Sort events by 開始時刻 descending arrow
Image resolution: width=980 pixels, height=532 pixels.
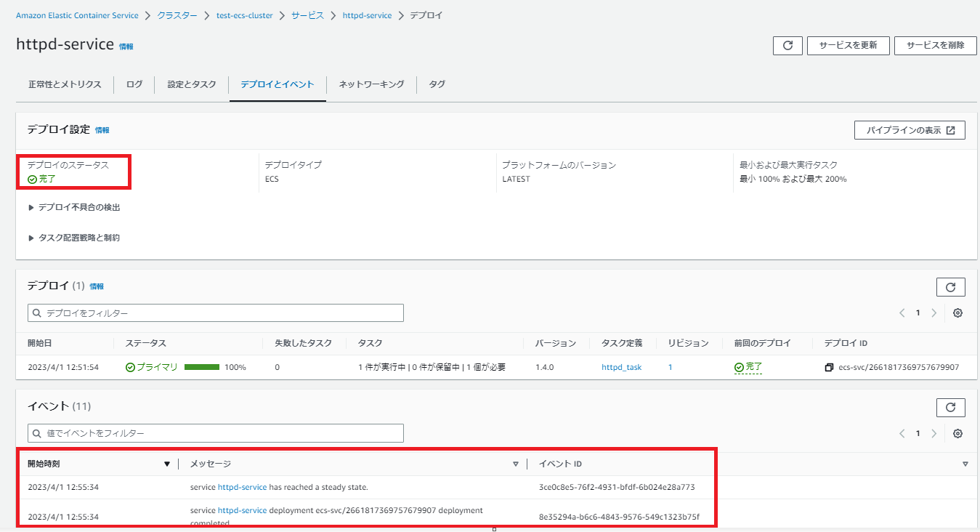point(167,464)
